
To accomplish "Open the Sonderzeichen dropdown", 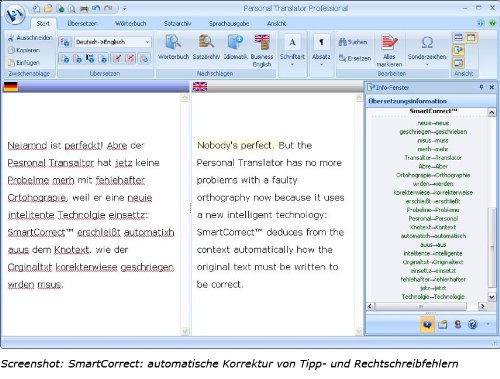I will 427,50.
